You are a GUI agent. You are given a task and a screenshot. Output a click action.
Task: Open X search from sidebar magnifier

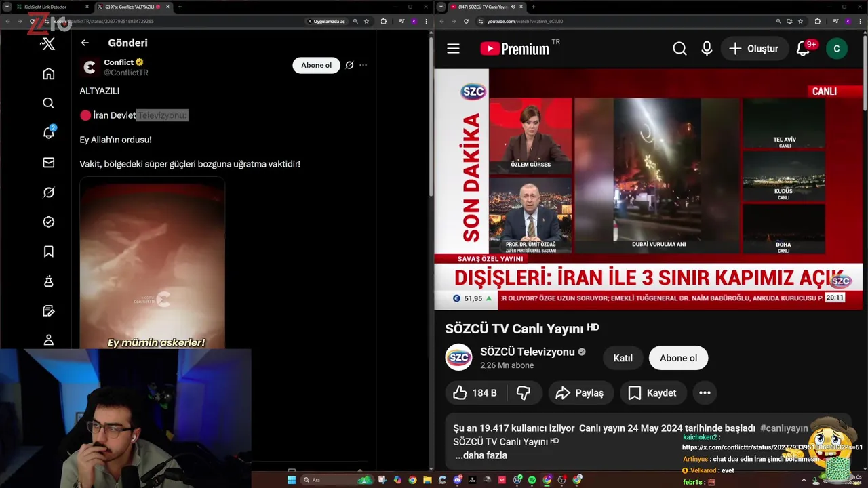click(48, 103)
